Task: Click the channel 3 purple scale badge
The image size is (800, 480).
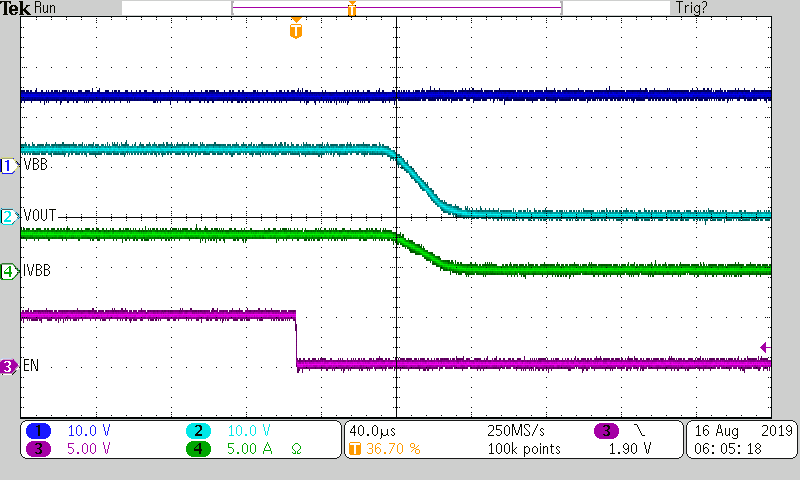Action: click(38, 449)
